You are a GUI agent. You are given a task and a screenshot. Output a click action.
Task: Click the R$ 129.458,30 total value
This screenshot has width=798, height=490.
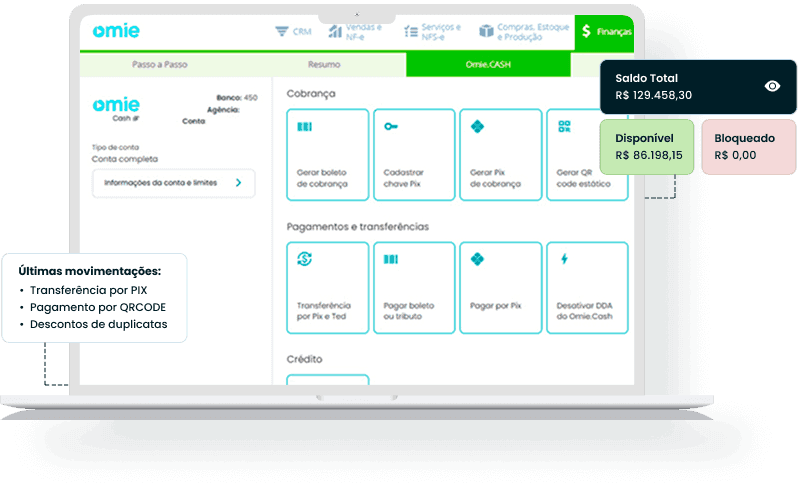coord(653,95)
